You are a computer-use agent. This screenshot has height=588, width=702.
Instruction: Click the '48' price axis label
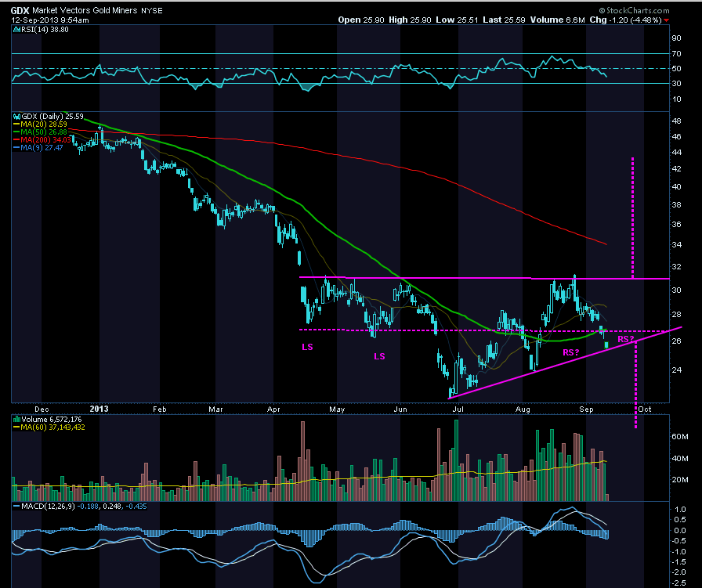[676, 121]
